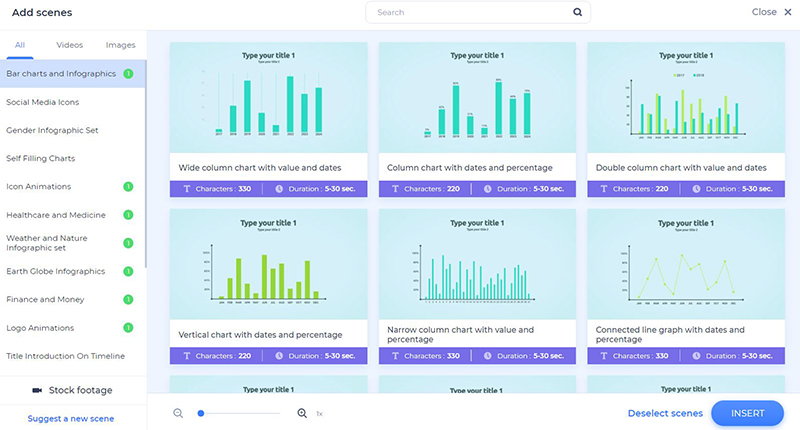Viewport: 800px width, 430px height.
Task: Click the T characters icon on Wide column chart card
Action: pyautogui.click(x=187, y=189)
